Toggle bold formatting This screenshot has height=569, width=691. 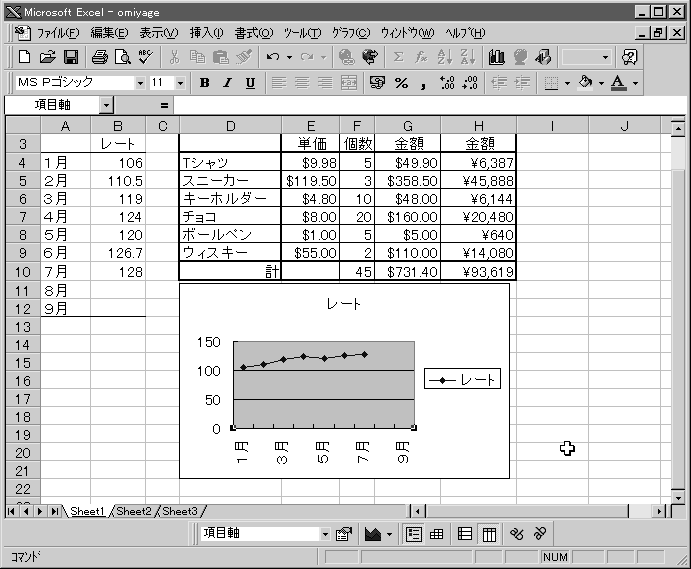[204, 83]
